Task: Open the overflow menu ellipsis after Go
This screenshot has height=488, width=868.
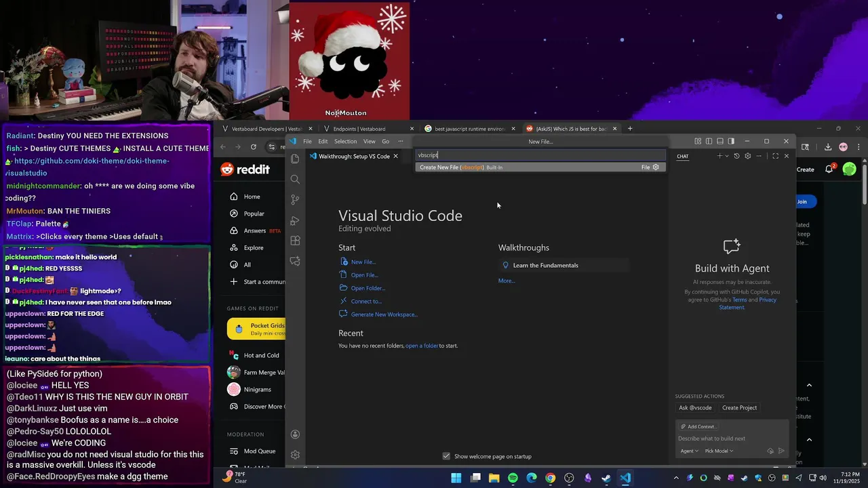Action: pos(401,141)
